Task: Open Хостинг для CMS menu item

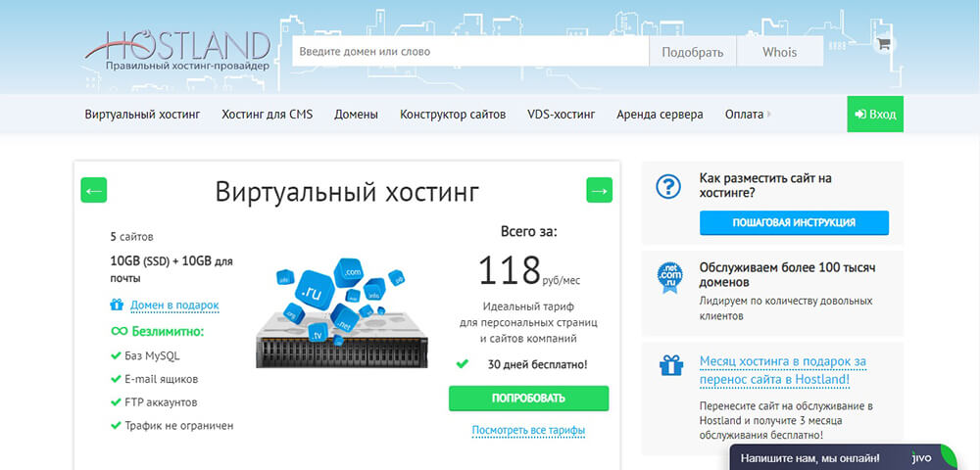Action: [x=267, y=115]
